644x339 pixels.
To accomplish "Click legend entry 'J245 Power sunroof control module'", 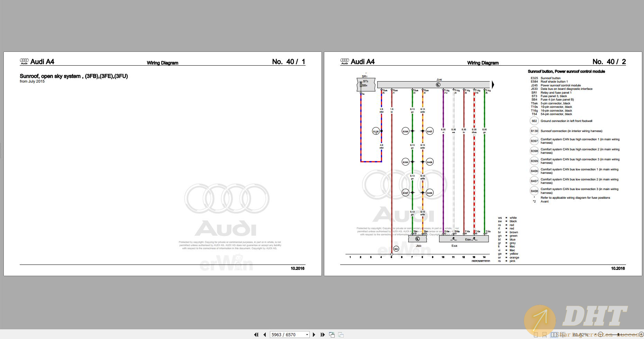I will 556,85.
